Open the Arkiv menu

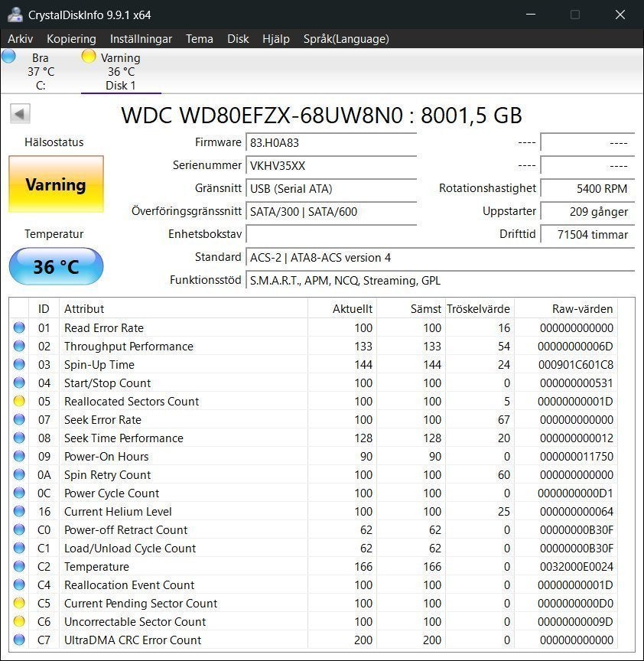20,39
